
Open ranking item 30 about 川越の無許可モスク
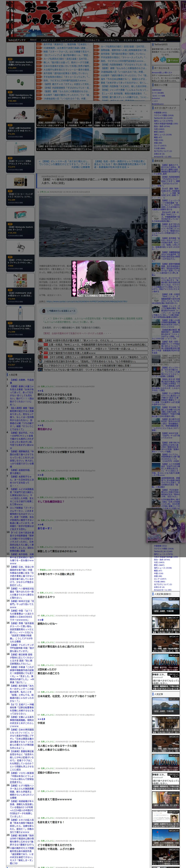pyautogui.click(x=22, y=856)
